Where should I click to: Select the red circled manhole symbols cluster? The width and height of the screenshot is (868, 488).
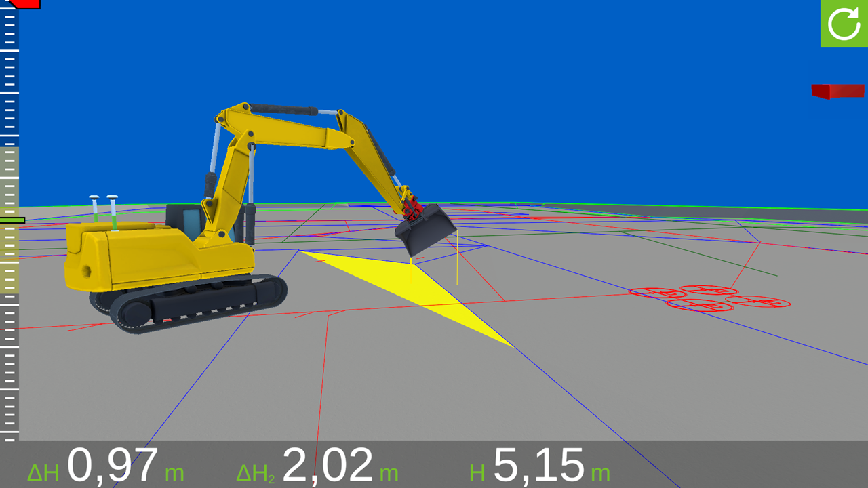[709, 298]
